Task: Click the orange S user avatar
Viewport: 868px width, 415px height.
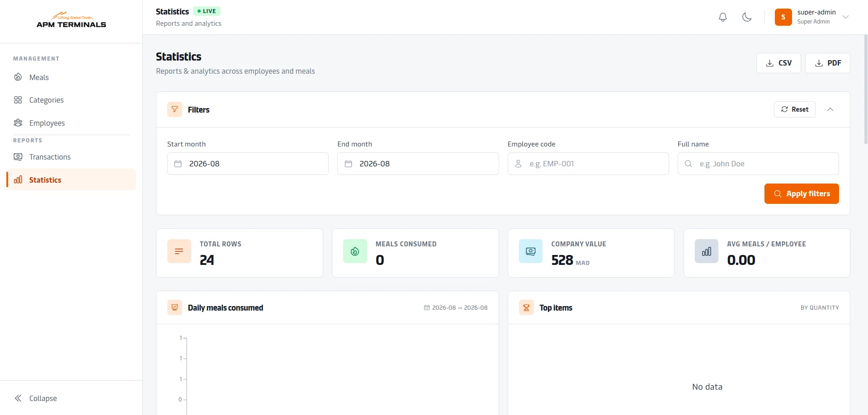Action: pos(783,17)
